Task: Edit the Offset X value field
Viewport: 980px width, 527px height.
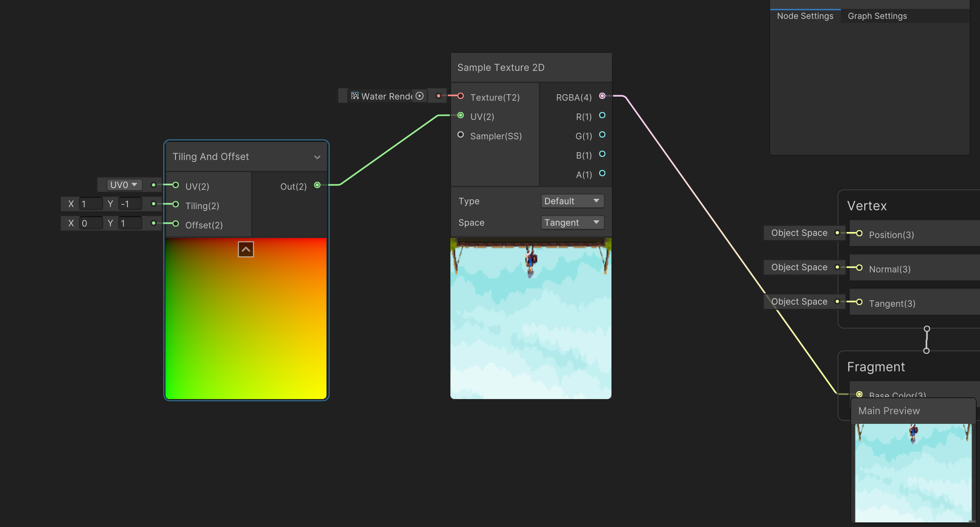Action: (x=91, y=223)
